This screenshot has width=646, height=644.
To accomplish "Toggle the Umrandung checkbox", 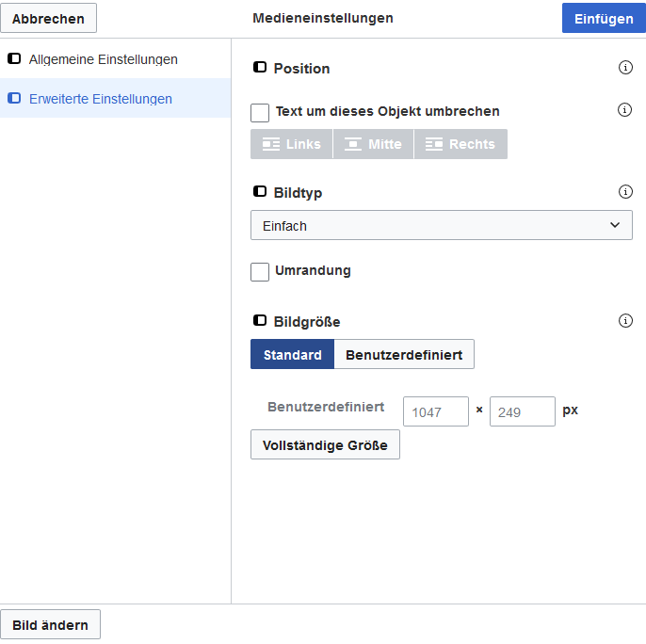I will coord(260,271).
